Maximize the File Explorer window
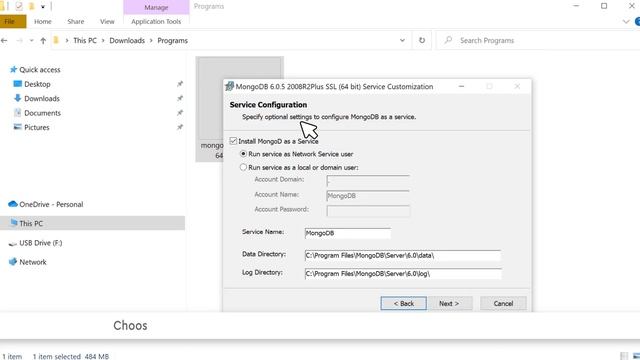640x360 pixels. click(604, 6)
